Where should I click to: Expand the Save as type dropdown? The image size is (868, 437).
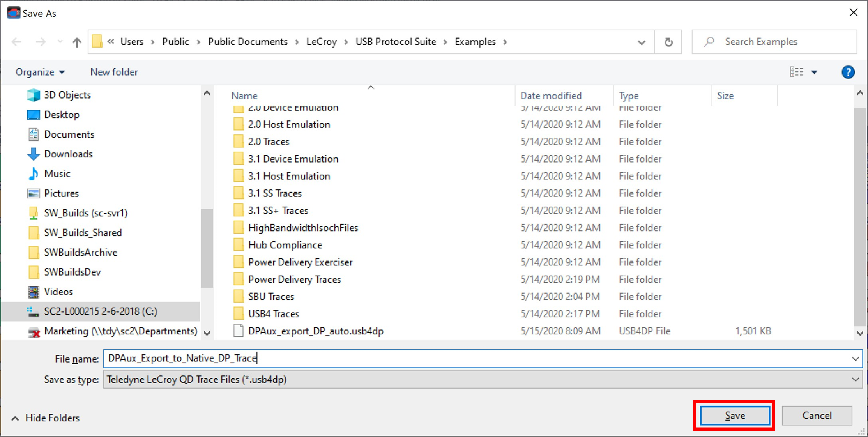tap(855, 379)
